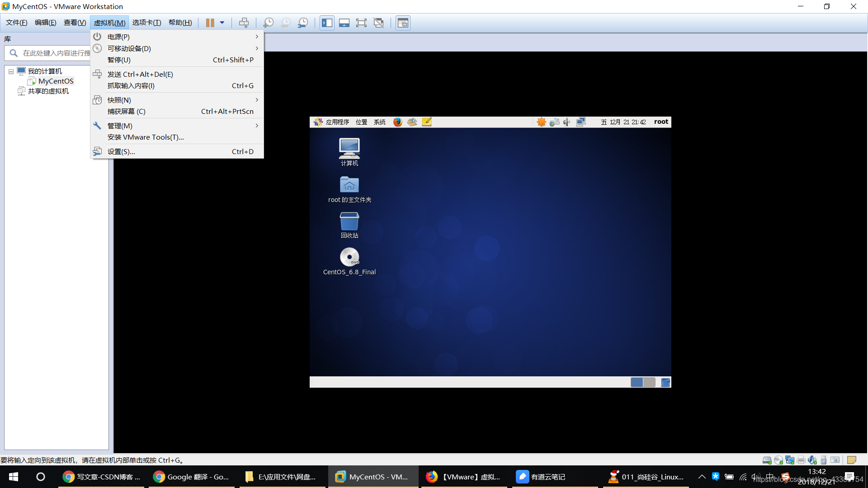Select the CentOS_6.8_Final DVD icon
Viewport: 868px width, 488px height.
[x=349, y=262]
